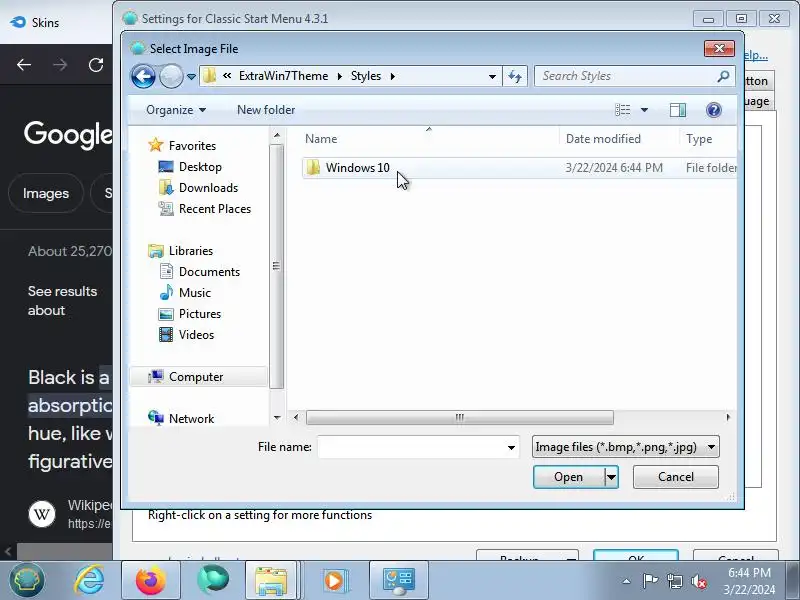Change the view with the view icon

622,110
